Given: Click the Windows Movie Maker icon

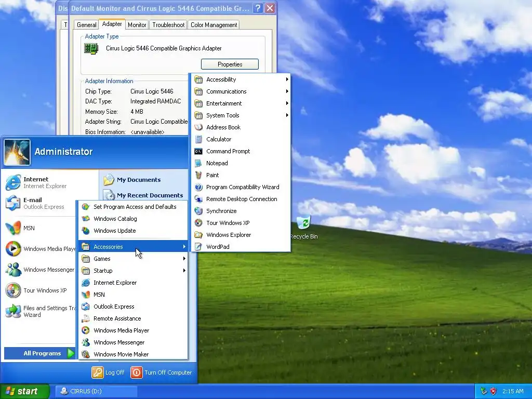Looking at the screenshot, I should click(x=86, y=354).
